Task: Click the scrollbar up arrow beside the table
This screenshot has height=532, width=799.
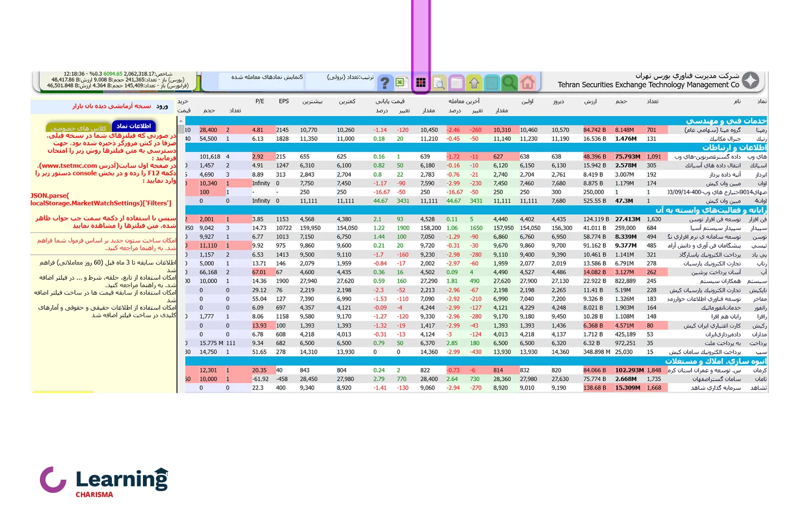Action: tap(181, 121)
